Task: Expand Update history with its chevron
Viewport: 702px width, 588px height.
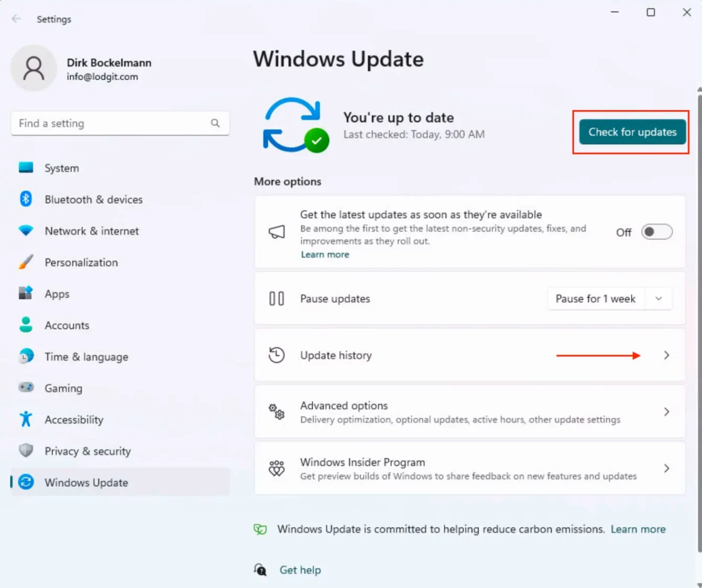Action: 666,355
